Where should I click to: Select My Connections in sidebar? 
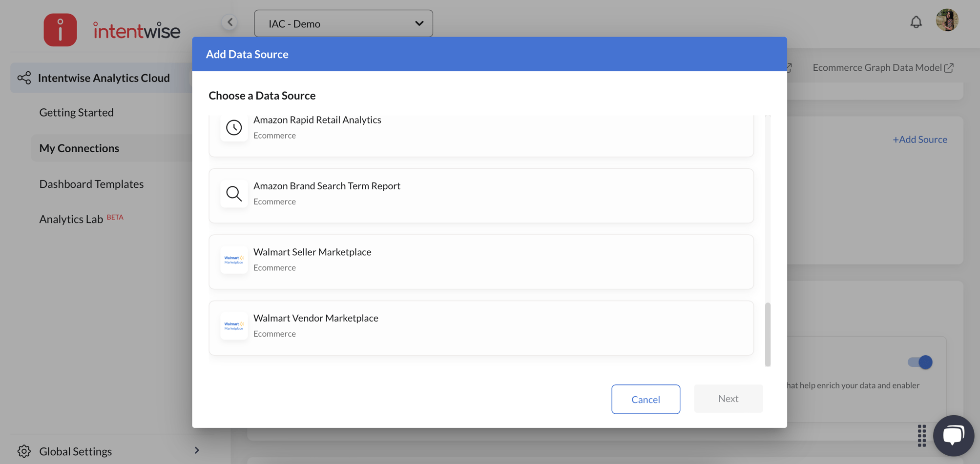[x=79, y=148]
